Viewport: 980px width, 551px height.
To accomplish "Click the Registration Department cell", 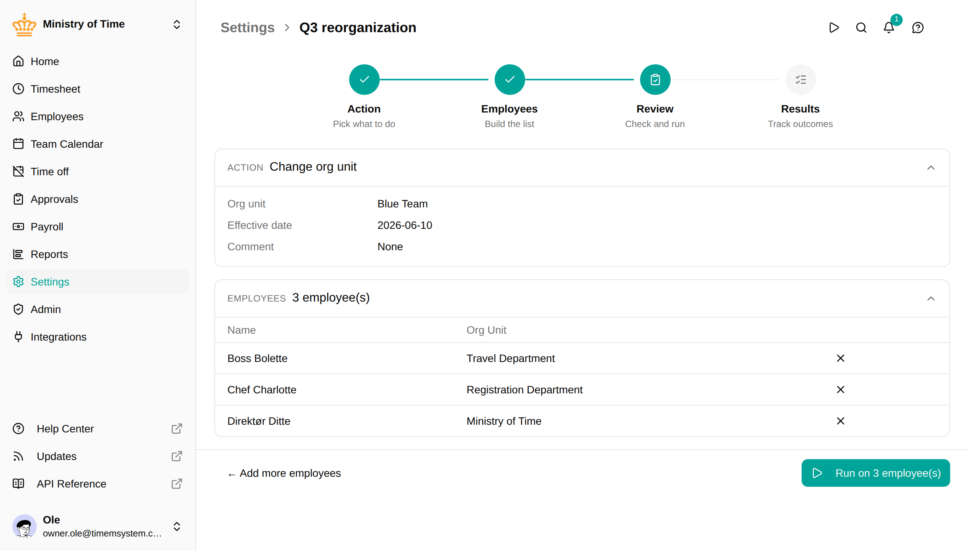I will coord(524,390).
